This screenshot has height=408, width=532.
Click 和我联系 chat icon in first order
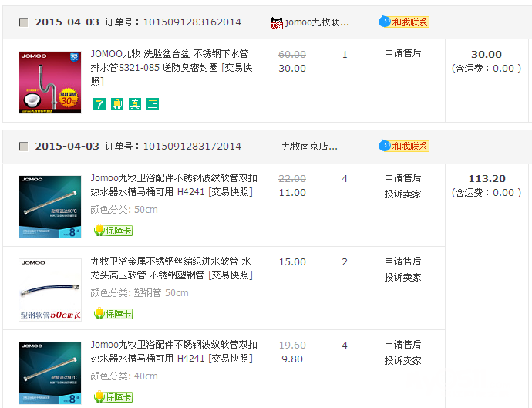point(404,22)
